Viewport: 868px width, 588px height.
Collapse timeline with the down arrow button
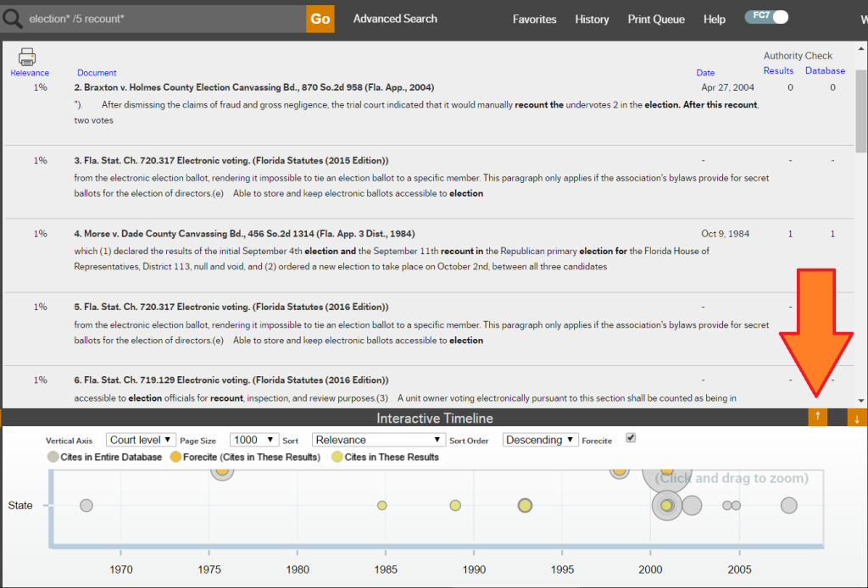click(857, 417)
